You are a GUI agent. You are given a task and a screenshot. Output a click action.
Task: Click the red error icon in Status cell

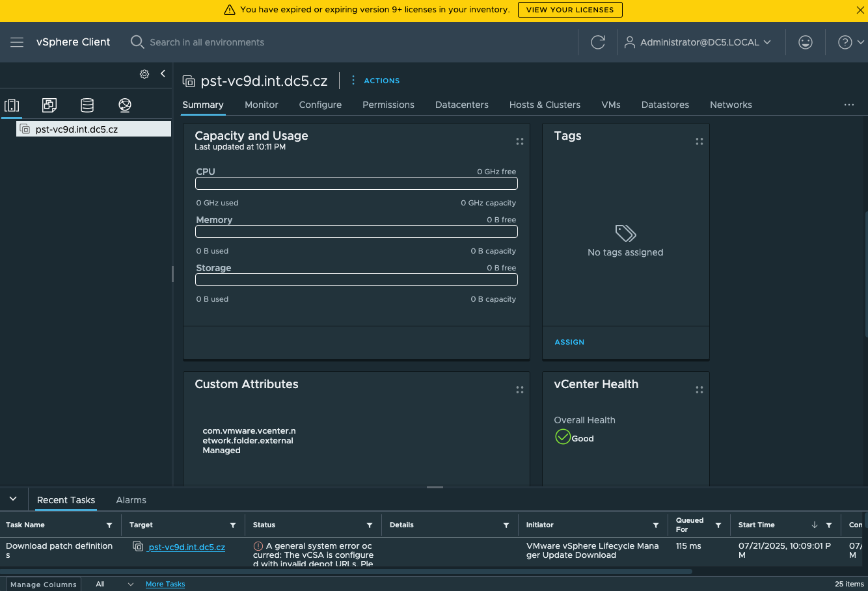pyautogui.click(x=258, y=546)
